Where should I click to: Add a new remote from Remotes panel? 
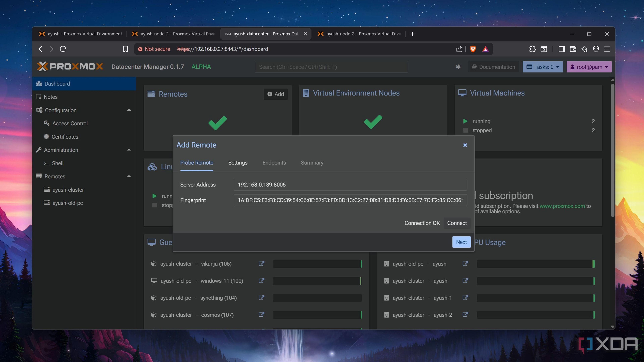[276, 94]
